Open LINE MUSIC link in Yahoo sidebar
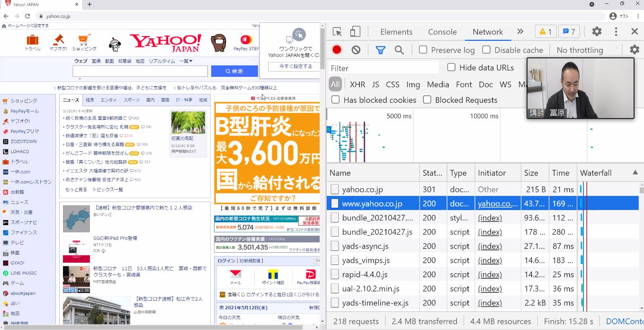 (x=23, y=273)
